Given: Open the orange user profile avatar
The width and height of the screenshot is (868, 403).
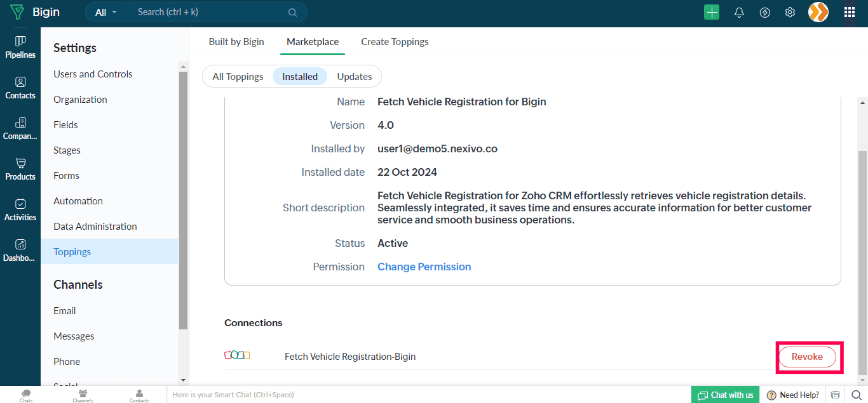Looking at the screenshot, I should point(818,12).
